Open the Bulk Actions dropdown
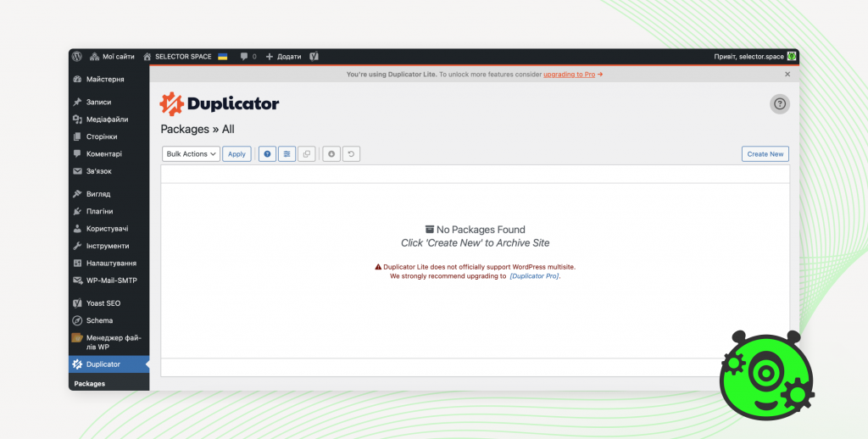The width and height of the screenshot is (868, 439). point(191,154)
